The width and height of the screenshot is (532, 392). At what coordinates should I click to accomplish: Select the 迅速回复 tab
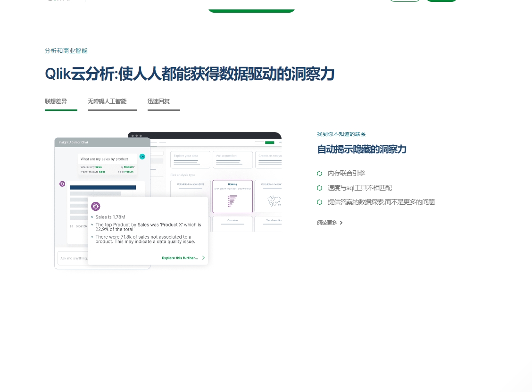pos(164,101)
